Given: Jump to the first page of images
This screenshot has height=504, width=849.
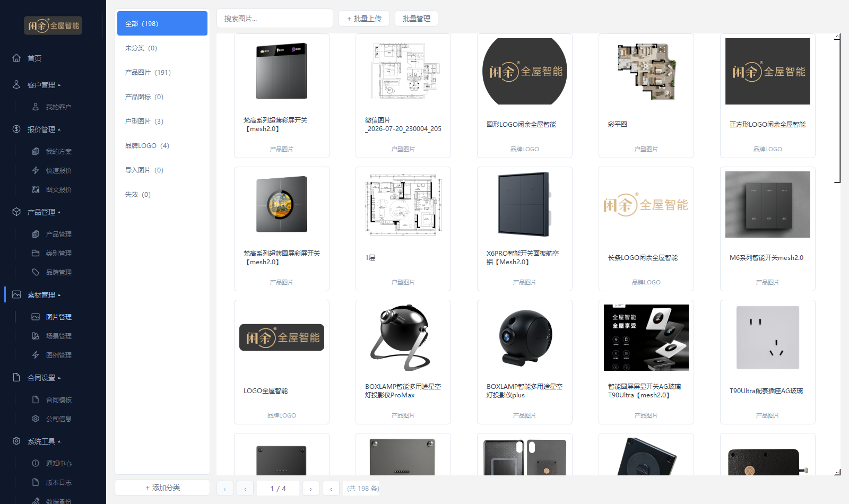Looking at the screenshot, I should coord(225,489).
